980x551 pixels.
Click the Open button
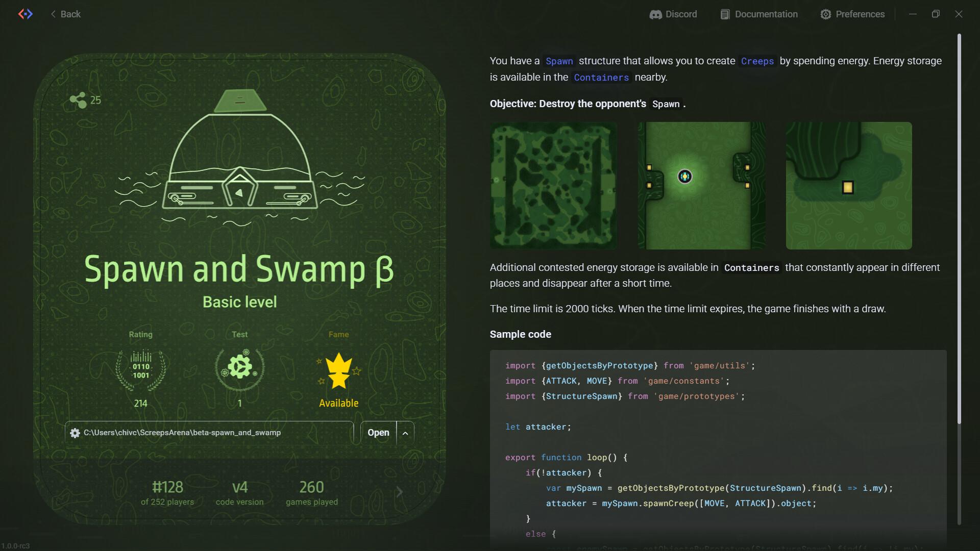378,432
